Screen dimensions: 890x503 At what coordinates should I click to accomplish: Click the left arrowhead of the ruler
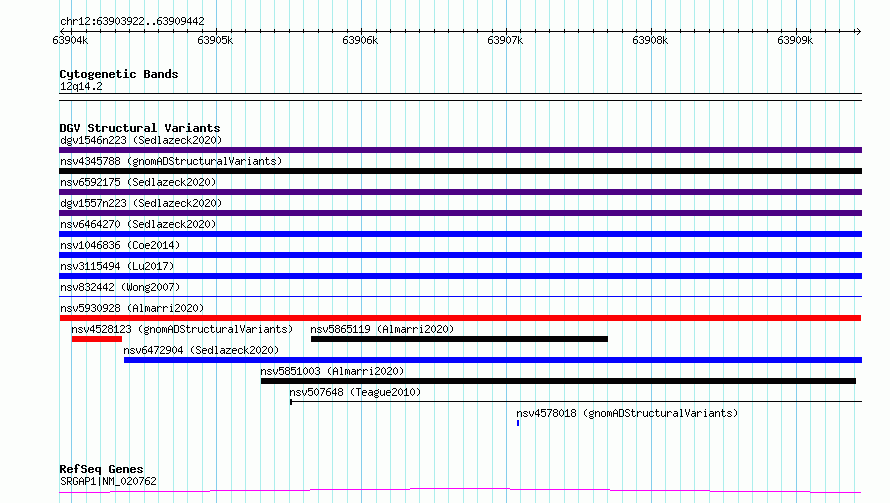pyautogui.click(x=62, y=31)
